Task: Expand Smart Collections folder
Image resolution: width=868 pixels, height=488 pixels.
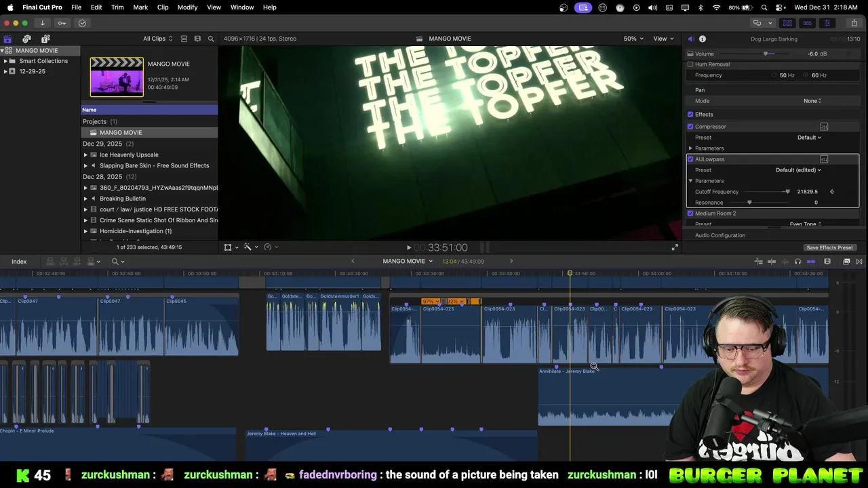Action: click(5, 61)
